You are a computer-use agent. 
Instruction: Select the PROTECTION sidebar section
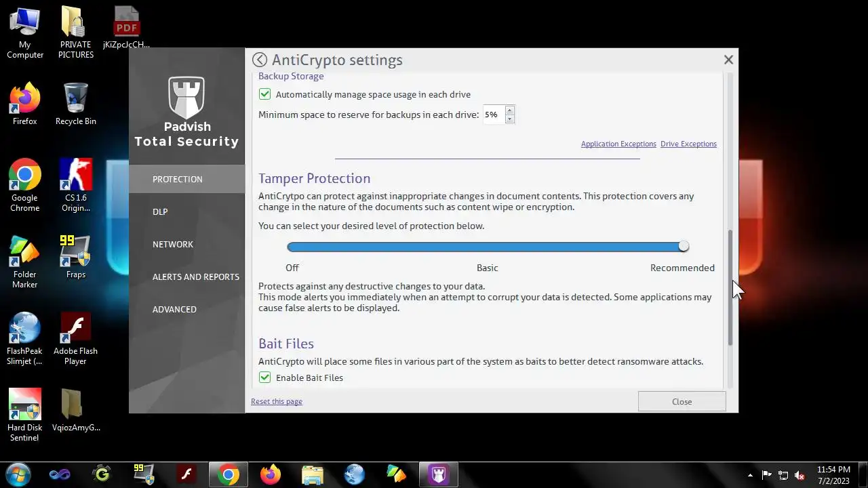tap(186, 179)
